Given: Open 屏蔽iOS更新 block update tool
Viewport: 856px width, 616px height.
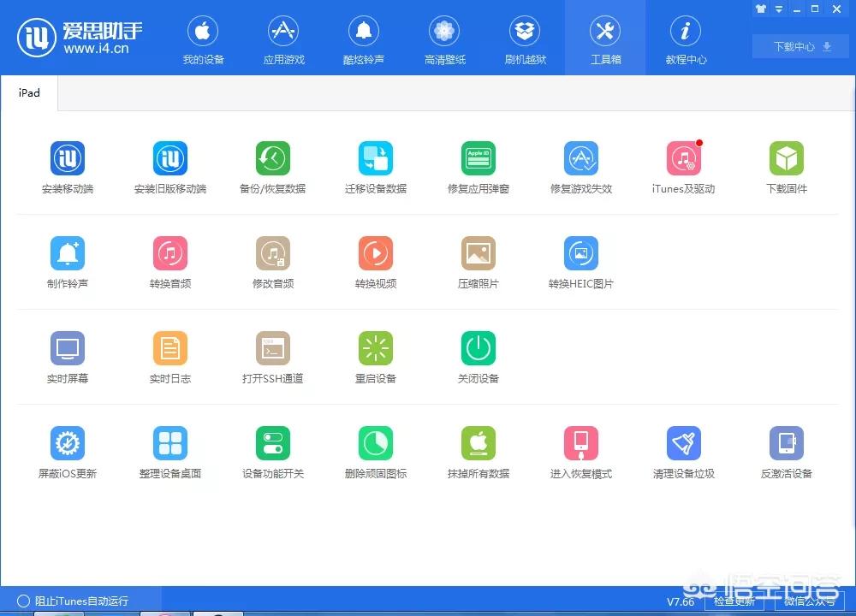Looking at the screenshot, I should 68,444.
